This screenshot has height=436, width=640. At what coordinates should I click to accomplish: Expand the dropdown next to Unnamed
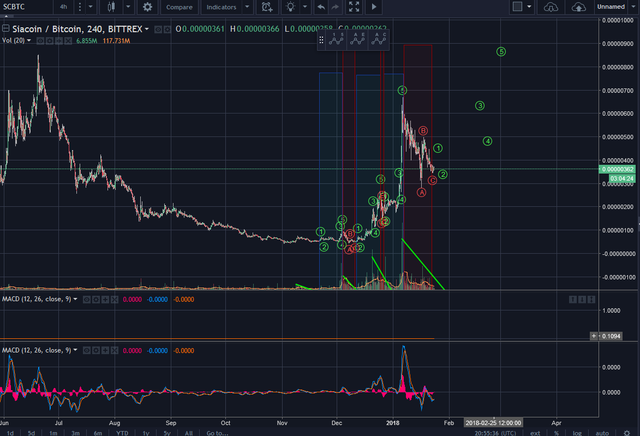click(634, 7)
